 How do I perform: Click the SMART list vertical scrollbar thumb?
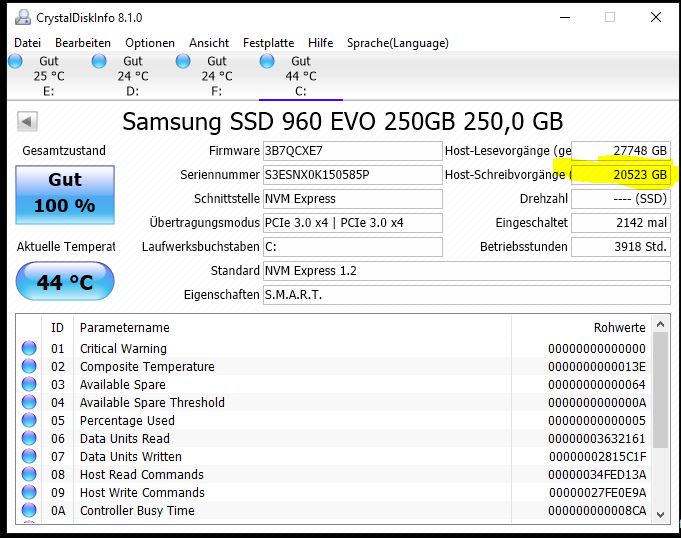pyautogui.click(x=661, y=390)
